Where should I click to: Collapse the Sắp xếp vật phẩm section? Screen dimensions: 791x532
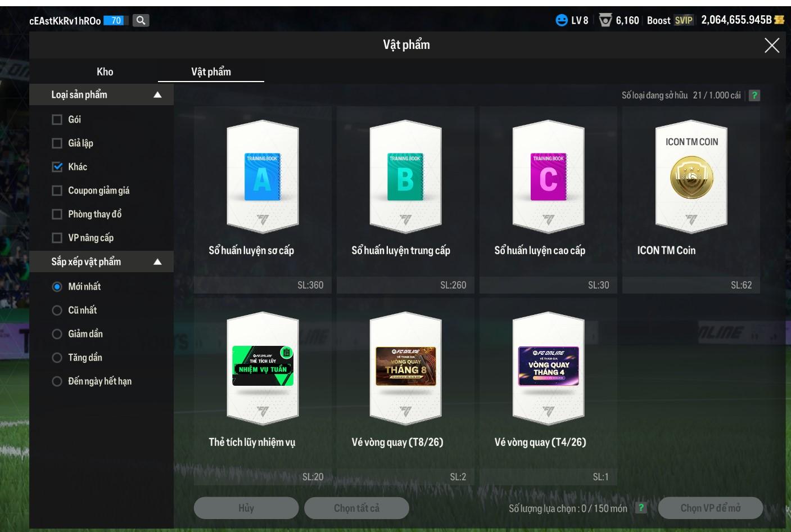click(158, 262)
